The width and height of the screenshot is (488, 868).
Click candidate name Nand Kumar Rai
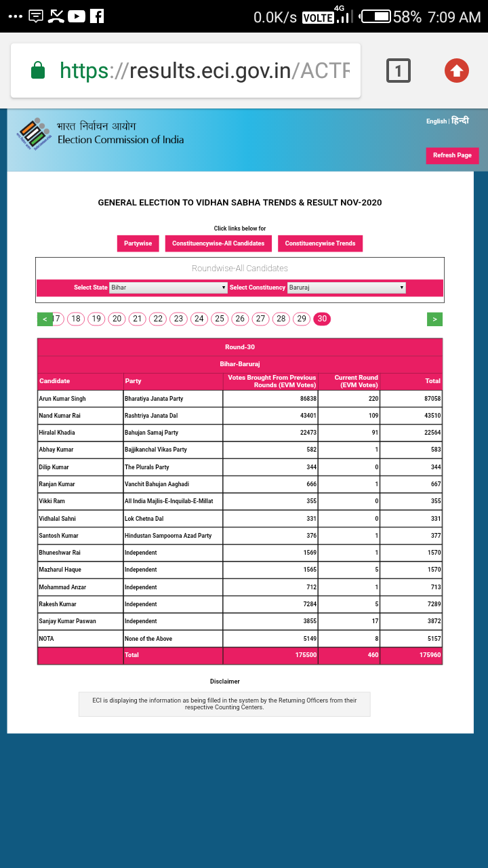[60, 416]
